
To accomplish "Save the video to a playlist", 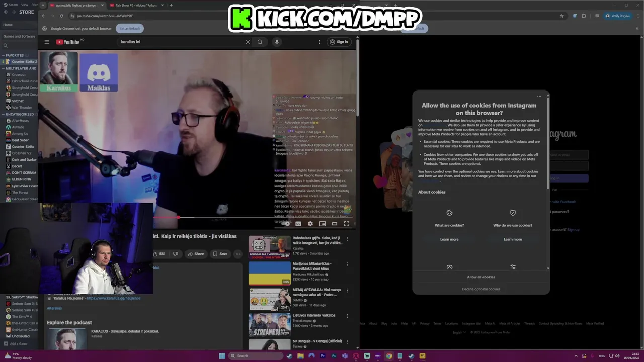I will coord(220,254).
